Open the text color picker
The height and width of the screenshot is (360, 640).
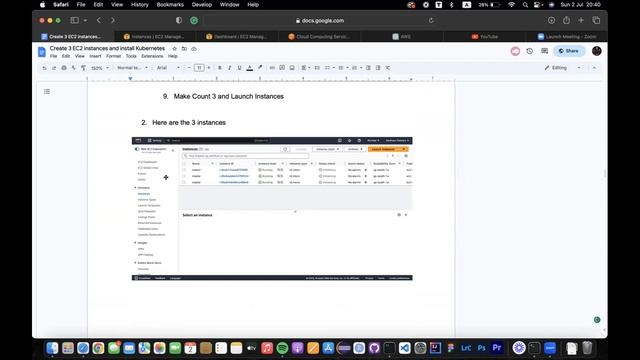click(x=249, y=68)
